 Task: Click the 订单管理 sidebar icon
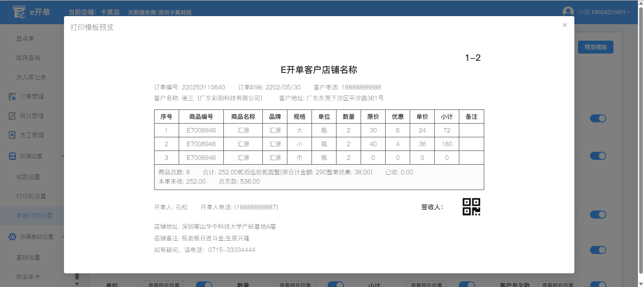click(x=12, y=97)
